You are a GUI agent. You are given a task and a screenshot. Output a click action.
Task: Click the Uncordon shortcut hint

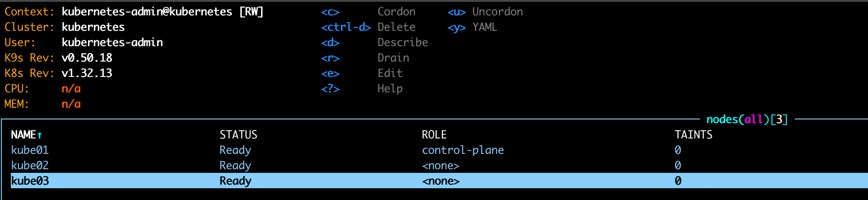(497, 12)
